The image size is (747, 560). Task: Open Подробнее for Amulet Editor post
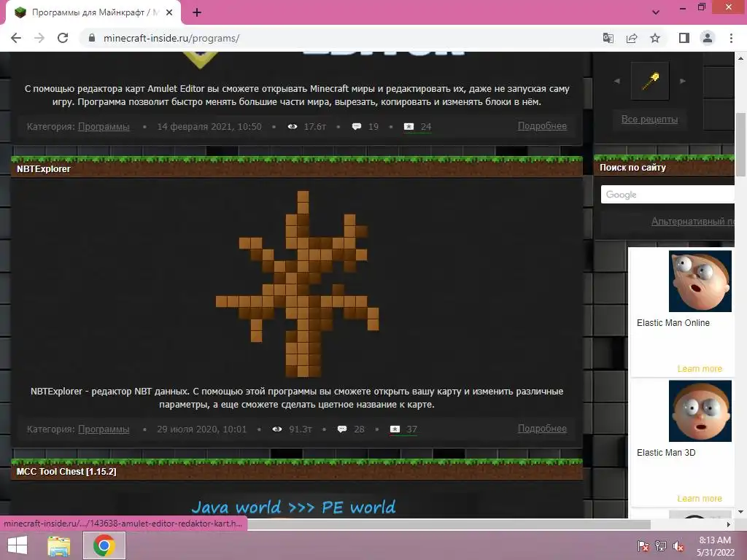pos(542,125)
